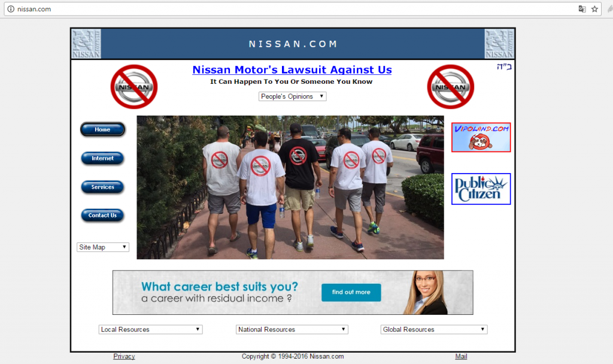The width and height of the screenshot is (613, 364).
Task: Select the Contact Us navigation button
Action: click(102, 216)
